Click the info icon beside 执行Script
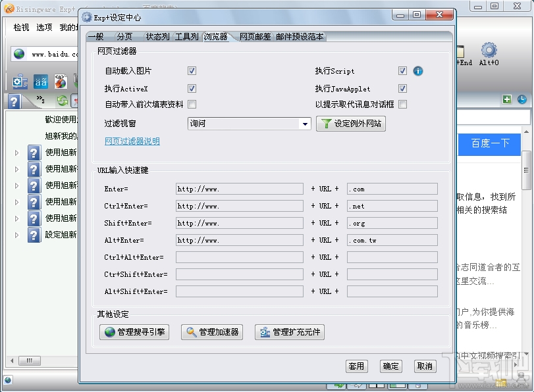534x392 pixels. [x=419, y=70]
